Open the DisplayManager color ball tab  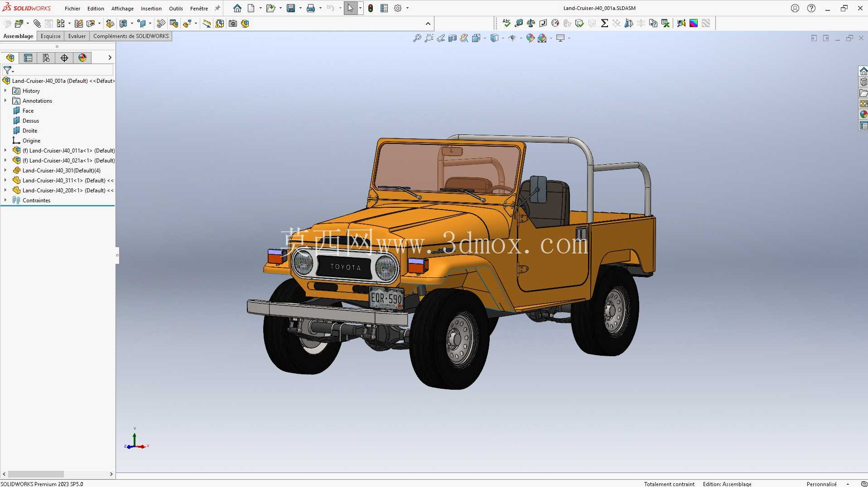click(82, 57)
